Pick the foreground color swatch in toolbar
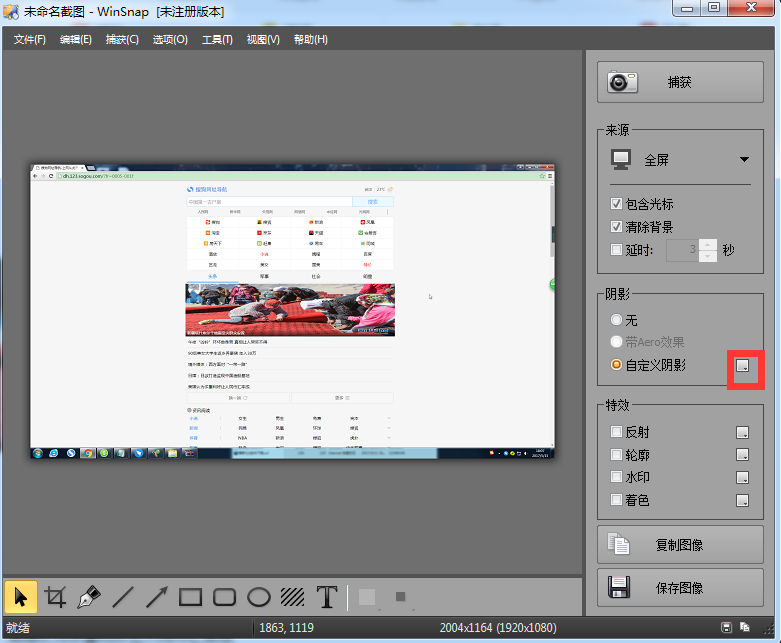The width and height of the screenshot is (781, 643). (367, 597)
